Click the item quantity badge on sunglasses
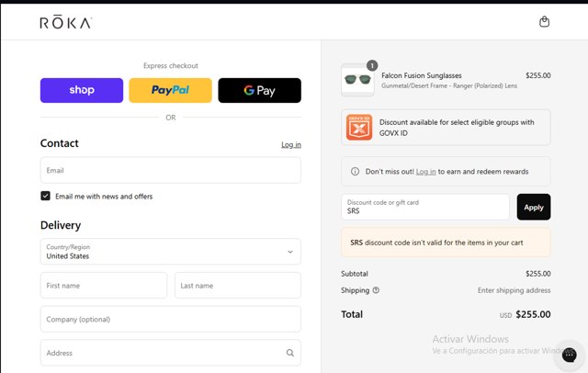This screenshot has height=373, width=588. (371, 65)
